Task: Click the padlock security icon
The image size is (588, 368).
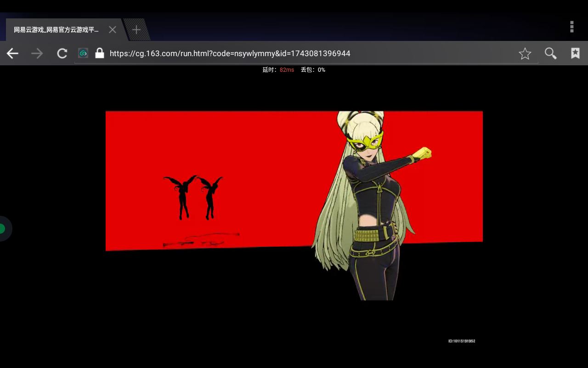Action: tap(99, 53)
